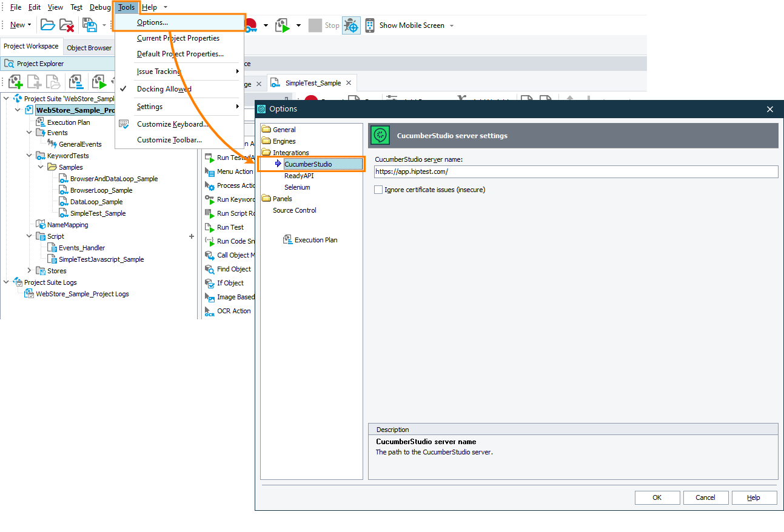Click the OCR Action operation icon
784x532 pixels.
point(209,311)
